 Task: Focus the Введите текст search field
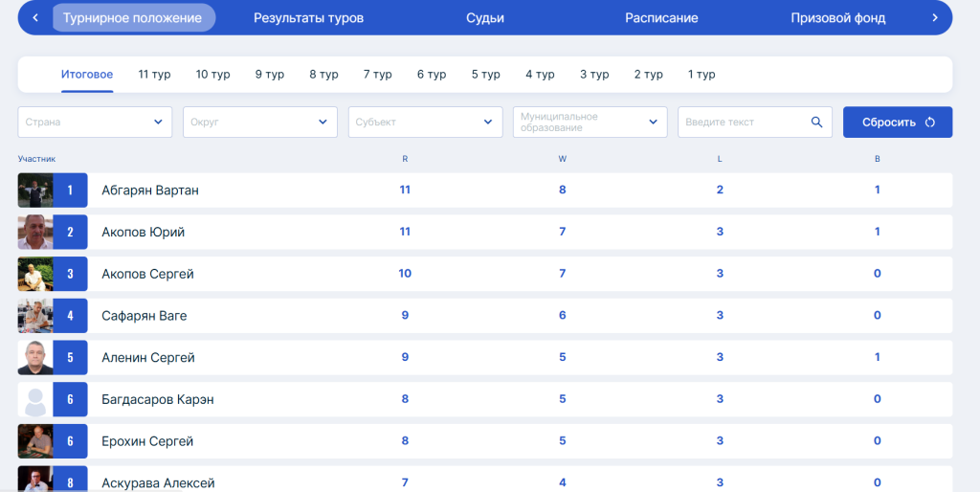tap(755, 122)
